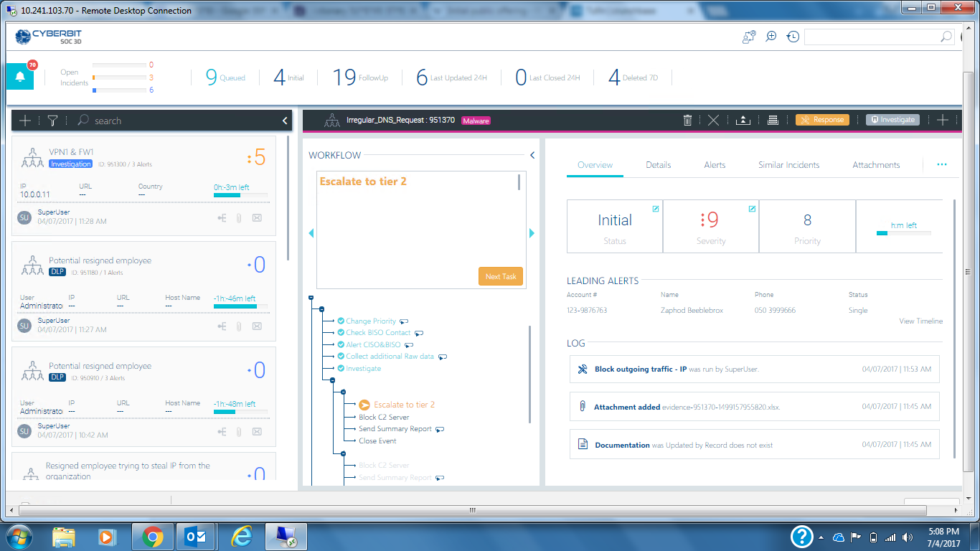Collapse the incident list panel arrow

(x=285, y=121)
